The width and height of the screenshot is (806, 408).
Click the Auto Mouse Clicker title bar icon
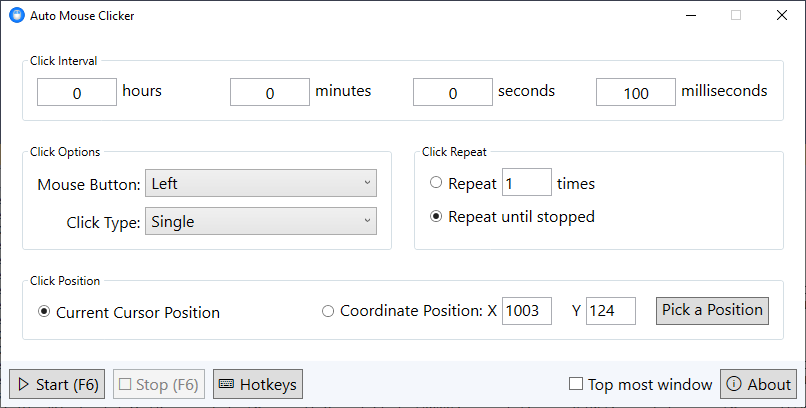pos(16,16)
